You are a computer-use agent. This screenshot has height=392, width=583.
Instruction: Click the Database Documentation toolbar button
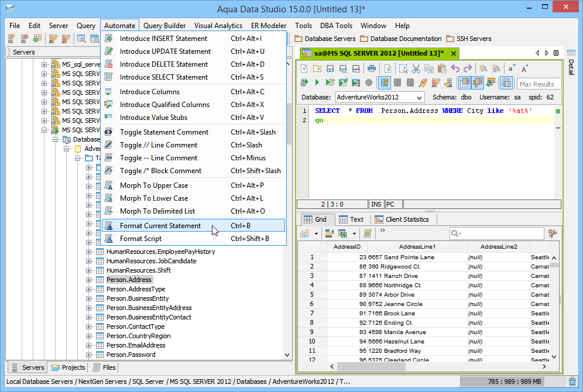click(401, 39)
